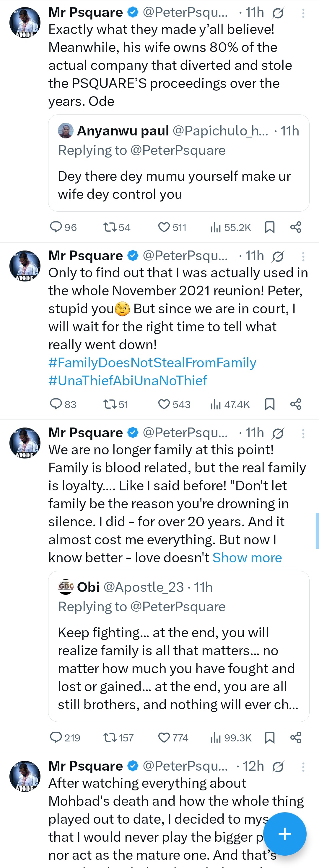Open more options for the first tweet
The height and width of the screenshot is (868, 319).
(303, 13)
